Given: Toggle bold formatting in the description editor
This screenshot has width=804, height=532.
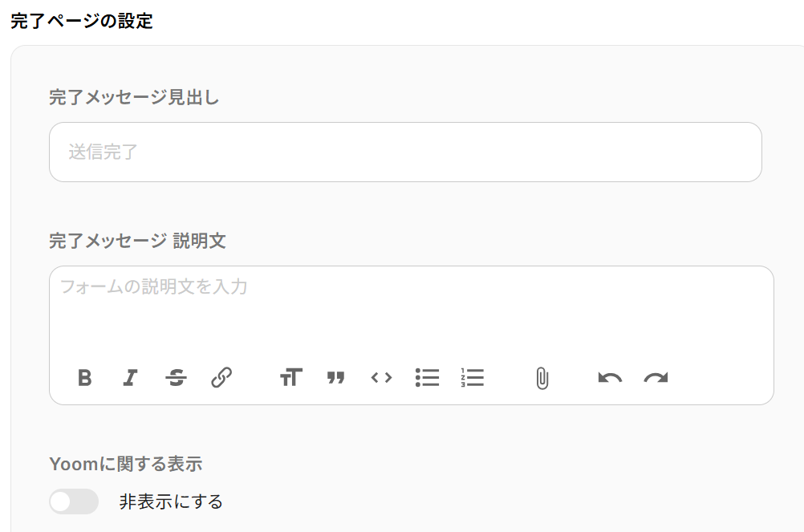Looking at the screenshot, I should (x=85, y=378).
